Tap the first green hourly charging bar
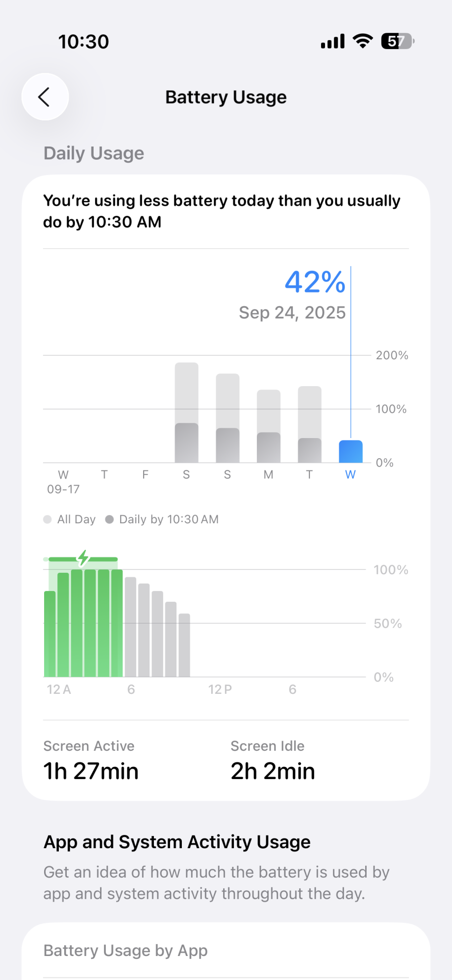 click(50, 634)
